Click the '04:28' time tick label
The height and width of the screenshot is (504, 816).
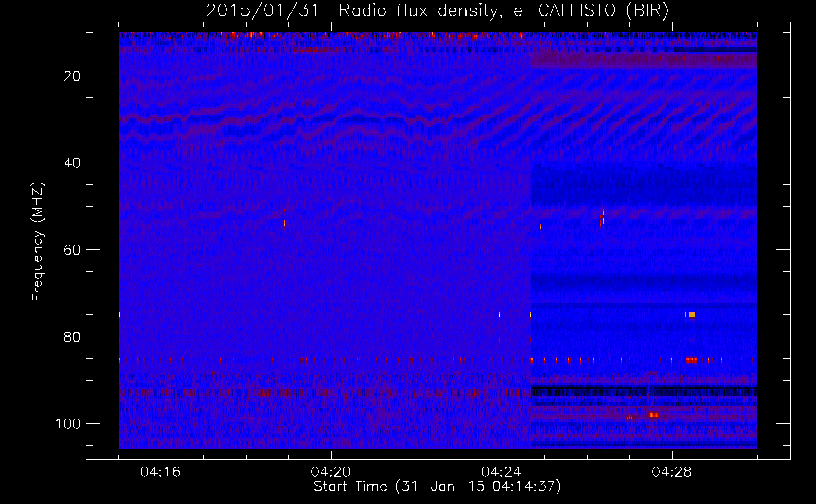(x=672, y=472)
